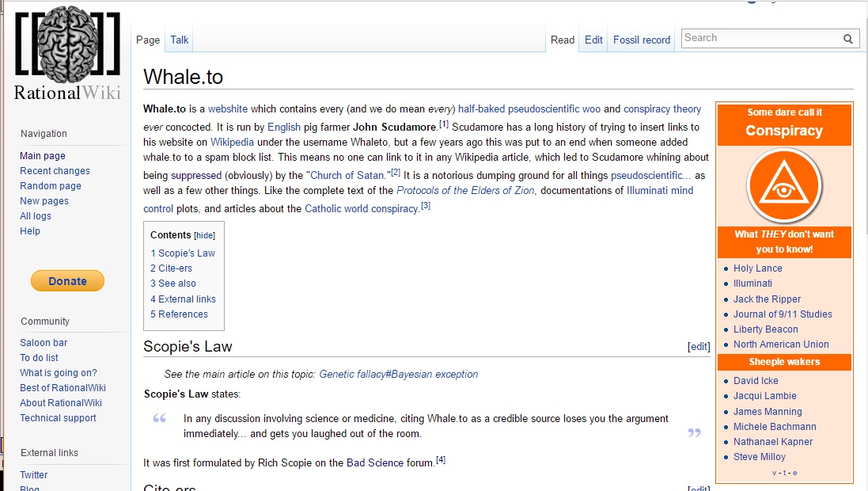Open Michele Bachmann link
This screenshot has height=491, width=868.
pyautogui.click(x=775, y=427)
